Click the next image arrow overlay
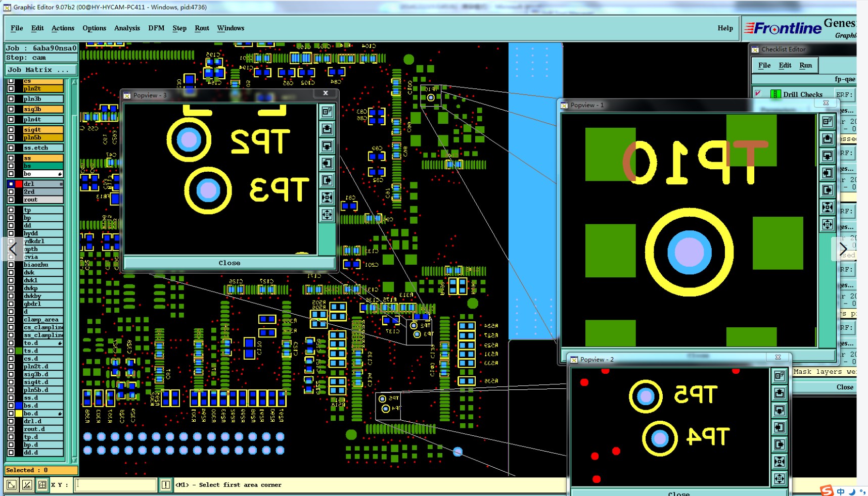The width and height of the screenshot is (868, 496). pos(843,249)
